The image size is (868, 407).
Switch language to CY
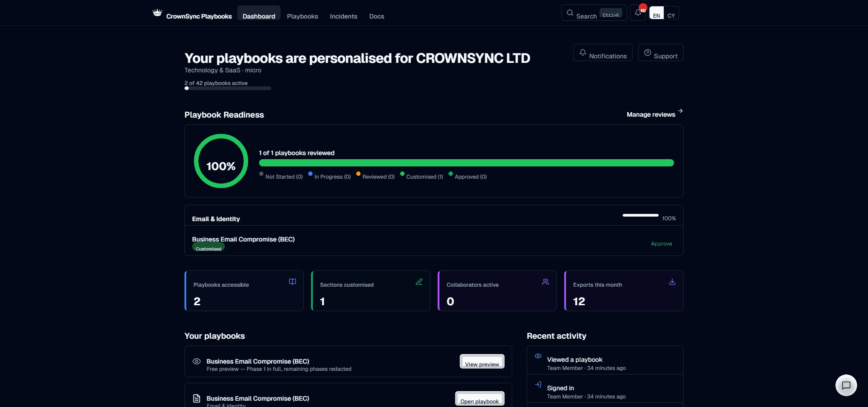point(671,13)
